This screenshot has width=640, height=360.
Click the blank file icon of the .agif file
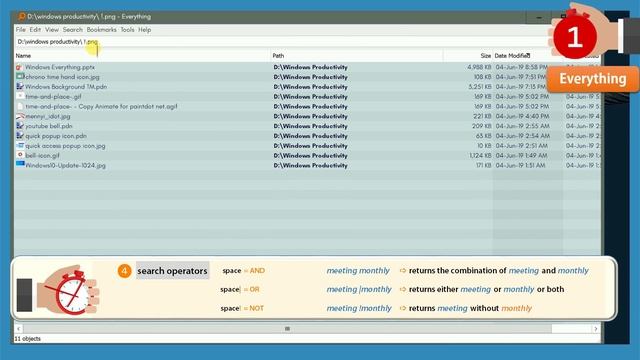click(20, 106)
